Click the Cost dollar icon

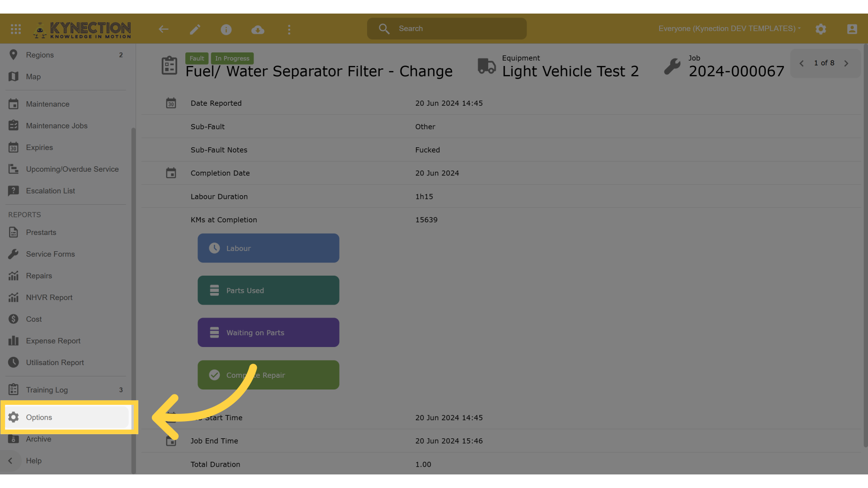pos(14,319)
